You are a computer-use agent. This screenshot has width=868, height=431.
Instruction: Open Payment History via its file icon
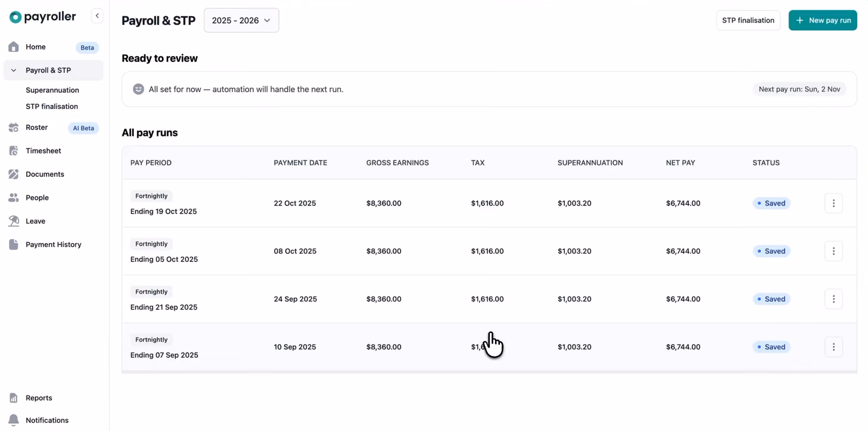[x=13, y=244]
